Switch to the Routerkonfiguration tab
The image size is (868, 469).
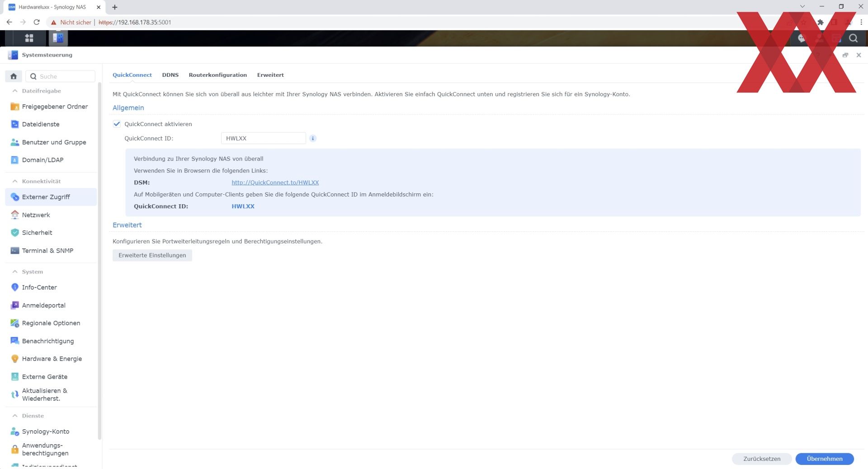217,75
